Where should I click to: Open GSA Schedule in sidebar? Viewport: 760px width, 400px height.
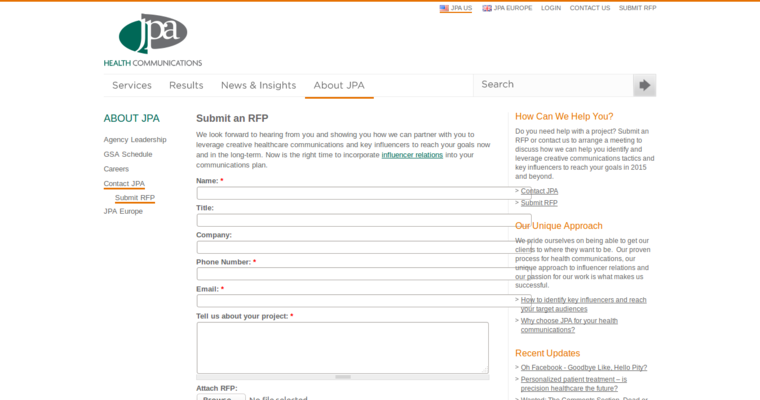[128, 154]
